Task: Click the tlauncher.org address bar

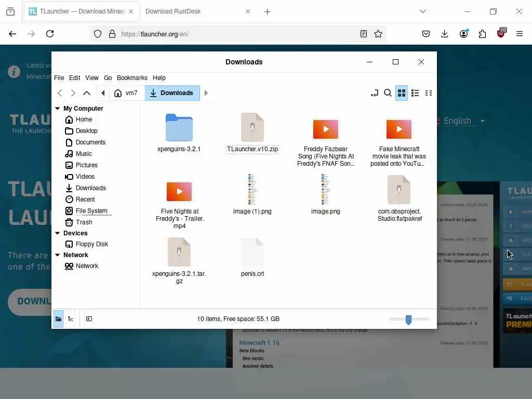Action: click(237, 34)
